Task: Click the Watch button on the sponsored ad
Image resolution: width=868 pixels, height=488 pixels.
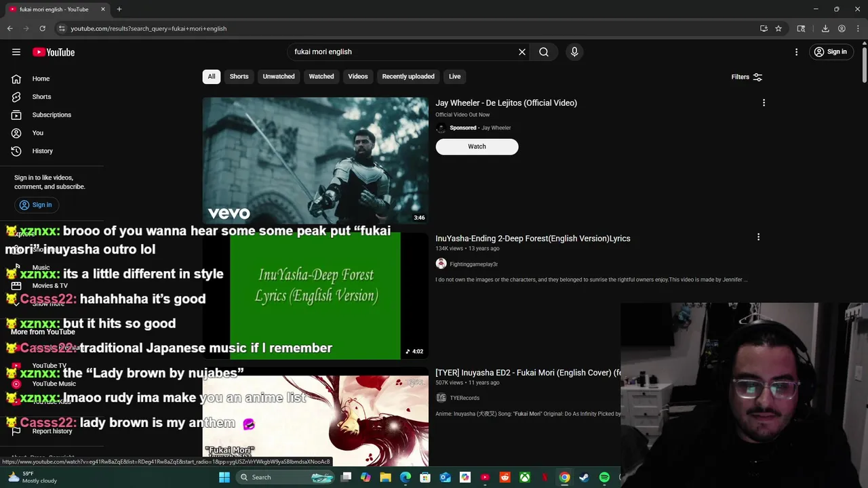Action: tap(477, 146)
